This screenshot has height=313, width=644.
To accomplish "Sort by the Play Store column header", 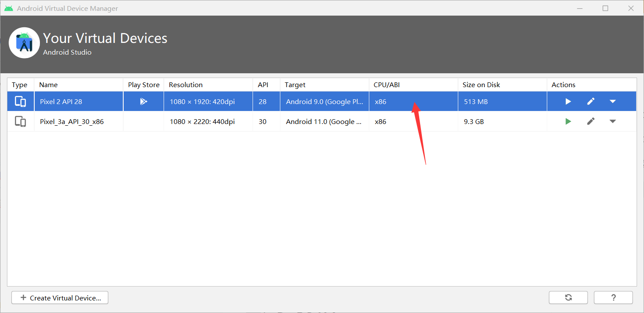I will pyautogui.click(x=144, y=85).
